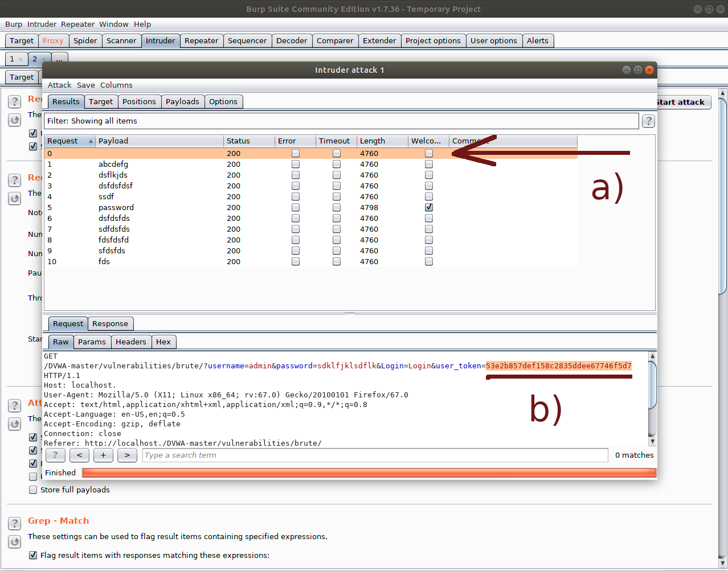Go to previous search match with < button
The width and height of the screenshot is (728, 571).
[79, 455]
